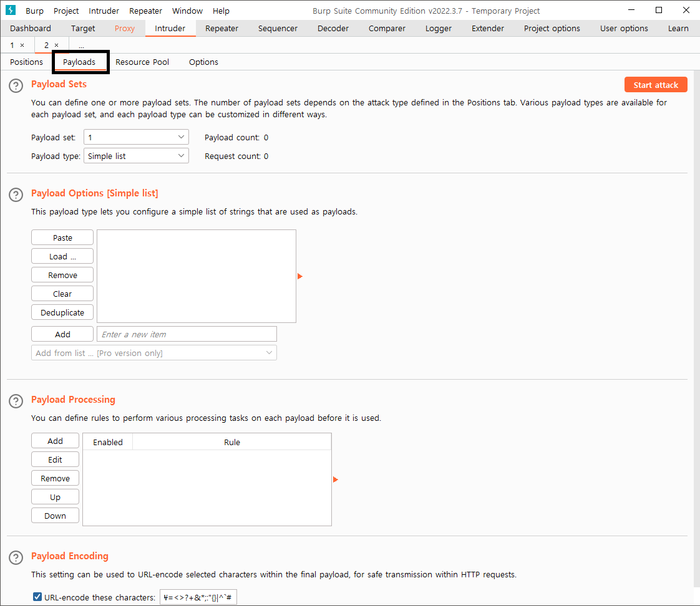This screenshot has width=700, height=606.
Task: Click orange arrow beside payload list box
Action: [300, 276]
